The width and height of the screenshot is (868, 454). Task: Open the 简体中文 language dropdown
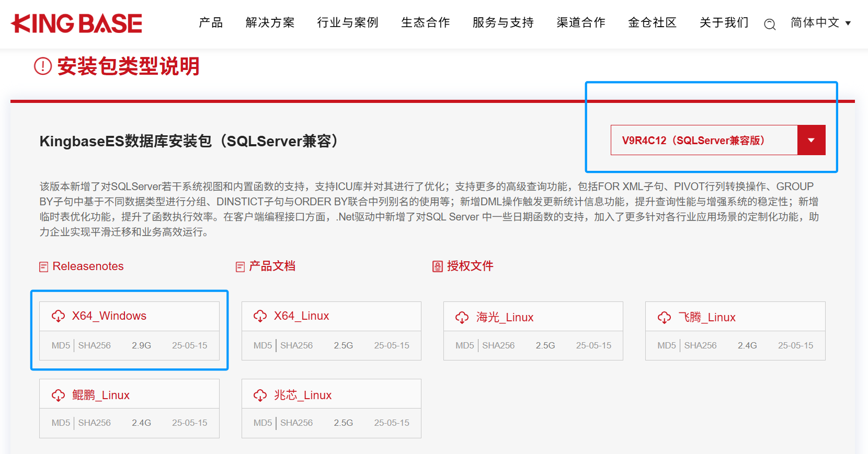(x=820, y=23)
